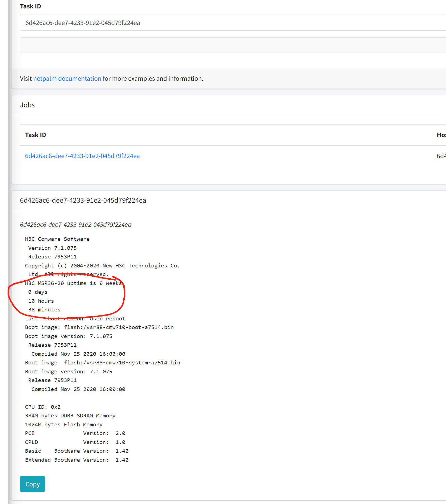Screen dimensions: 446x504
Task: Click the '10 hours' uptime line
Action: (41, 301)
